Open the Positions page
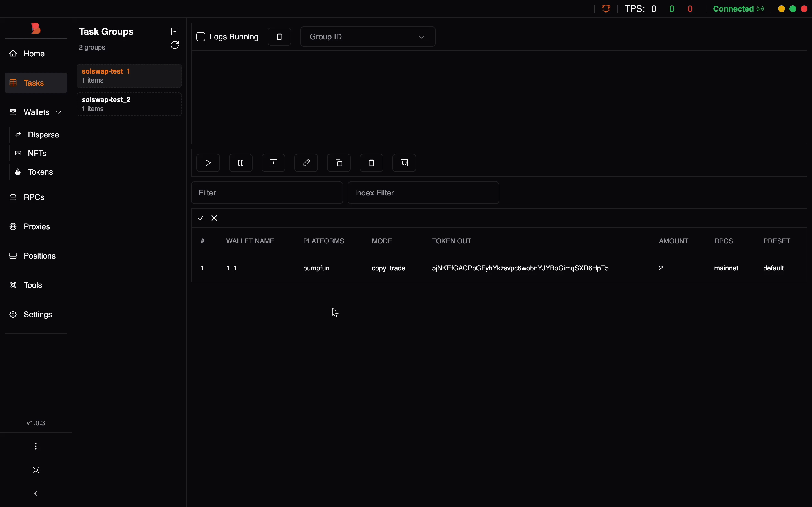Screen dimensions: 812x507 pyautogui.click(x=39, y=256)
